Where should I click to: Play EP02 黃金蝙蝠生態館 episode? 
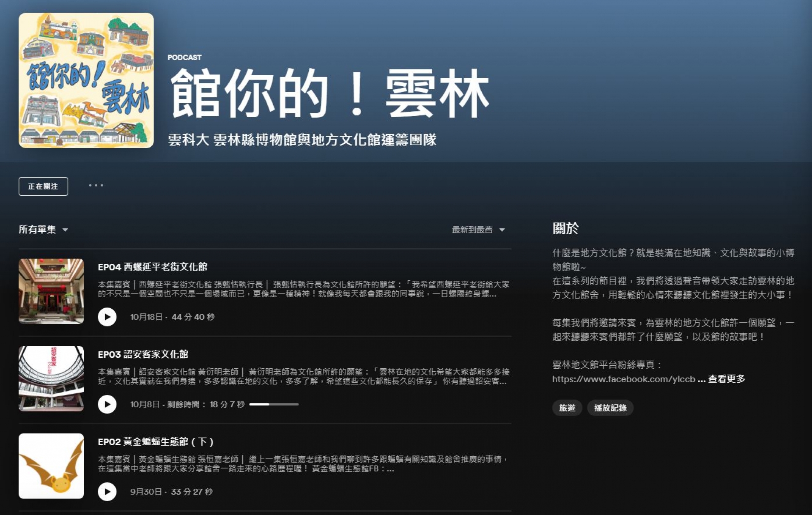[107, 492]
